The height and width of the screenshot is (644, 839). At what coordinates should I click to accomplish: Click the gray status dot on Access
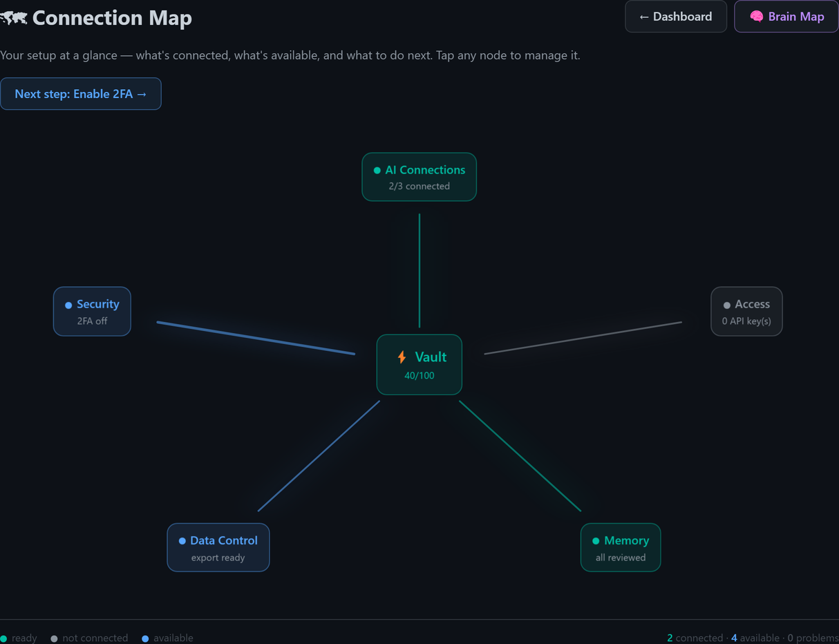(x=726, y=305)
